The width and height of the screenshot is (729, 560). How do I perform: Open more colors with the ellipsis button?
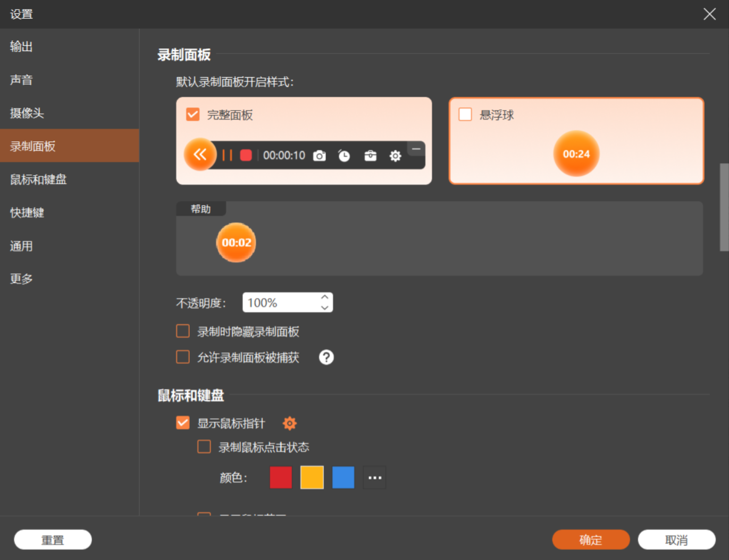click(375, 477)
